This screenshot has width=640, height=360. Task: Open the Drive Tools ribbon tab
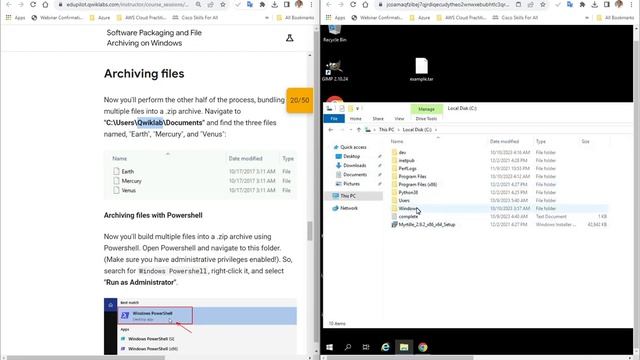(426, 118)
